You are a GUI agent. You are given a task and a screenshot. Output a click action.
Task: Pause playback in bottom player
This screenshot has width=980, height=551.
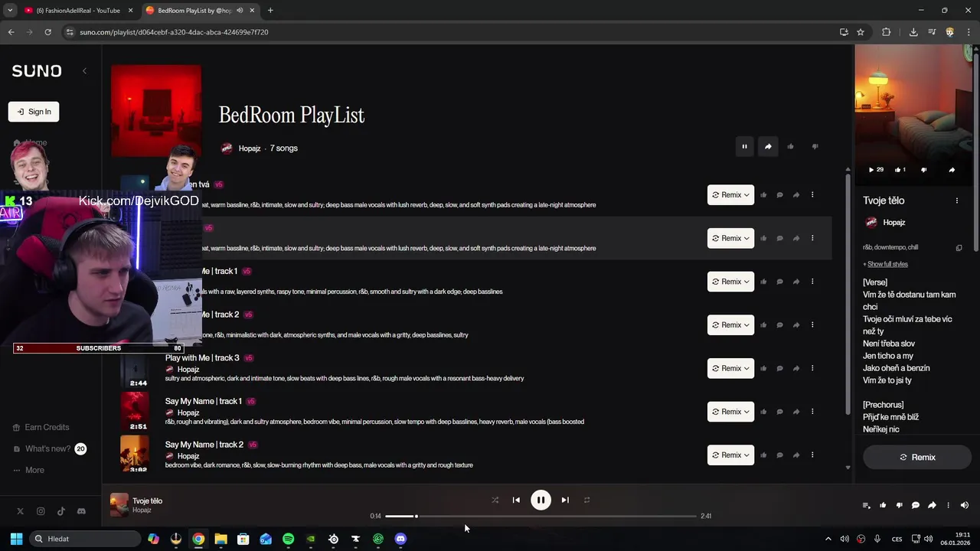tap(541, 500)
